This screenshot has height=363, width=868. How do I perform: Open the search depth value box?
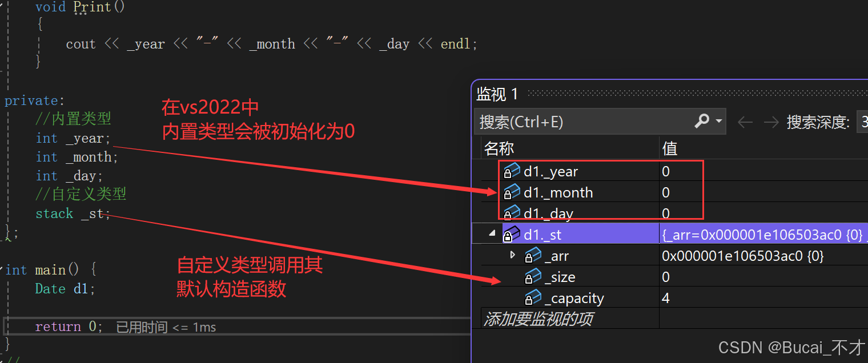(x=862, y=122)
